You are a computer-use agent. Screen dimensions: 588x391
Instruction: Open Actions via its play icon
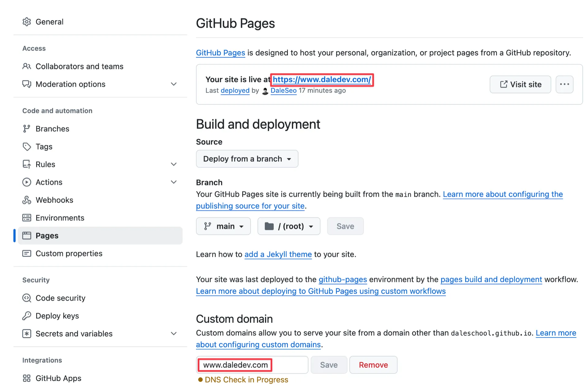[x=27, y=182]
